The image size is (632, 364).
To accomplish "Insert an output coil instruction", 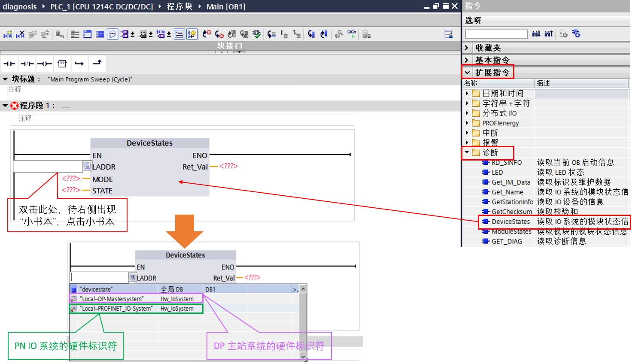I will click(44, 64).
